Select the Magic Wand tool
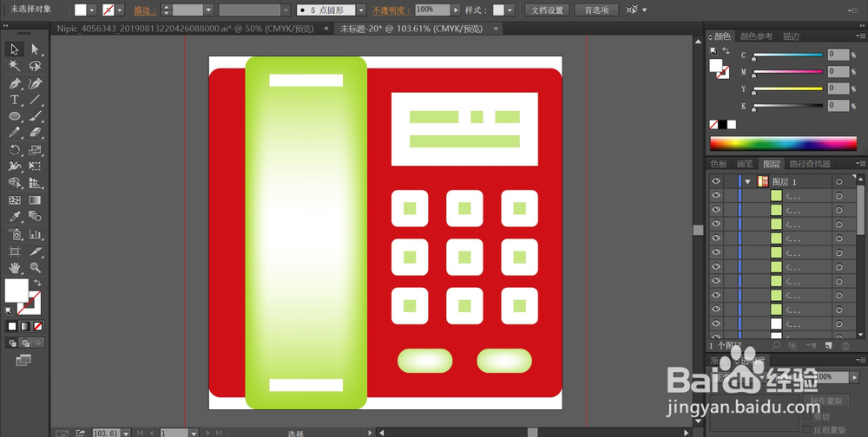The image size is (868, 437). [15, 67]
